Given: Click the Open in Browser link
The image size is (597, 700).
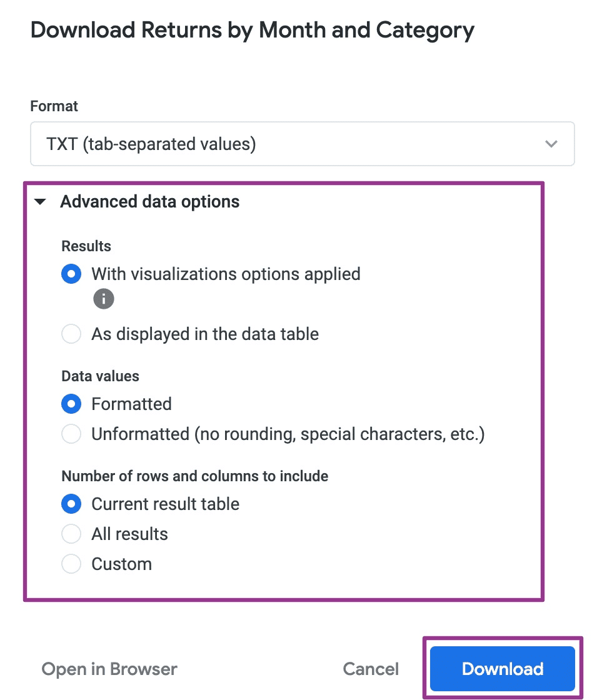Looking at the screenshot, I should (109, 669).
